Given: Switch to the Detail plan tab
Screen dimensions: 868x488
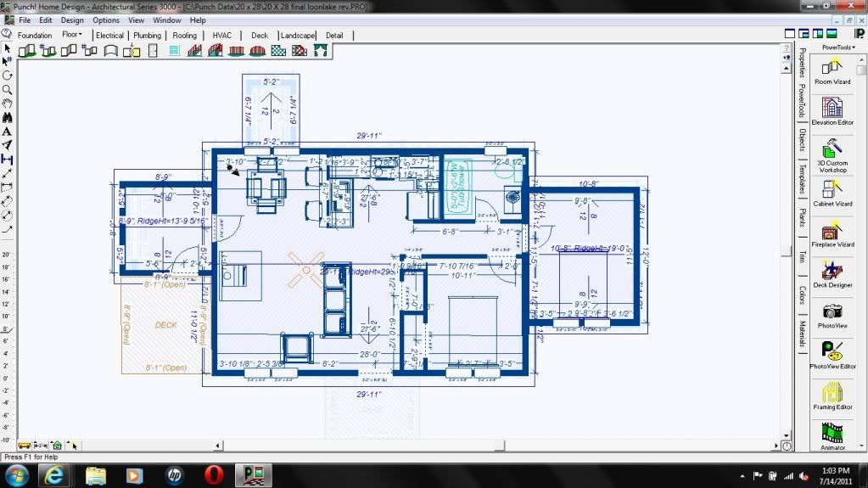Looking at the screenshot, I should [334, 35].
